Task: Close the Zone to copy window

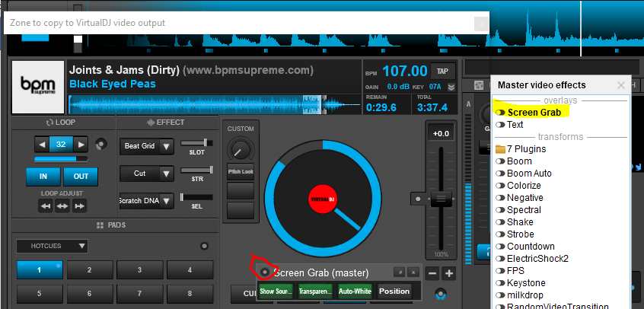Action: click(x=481, y=24)
